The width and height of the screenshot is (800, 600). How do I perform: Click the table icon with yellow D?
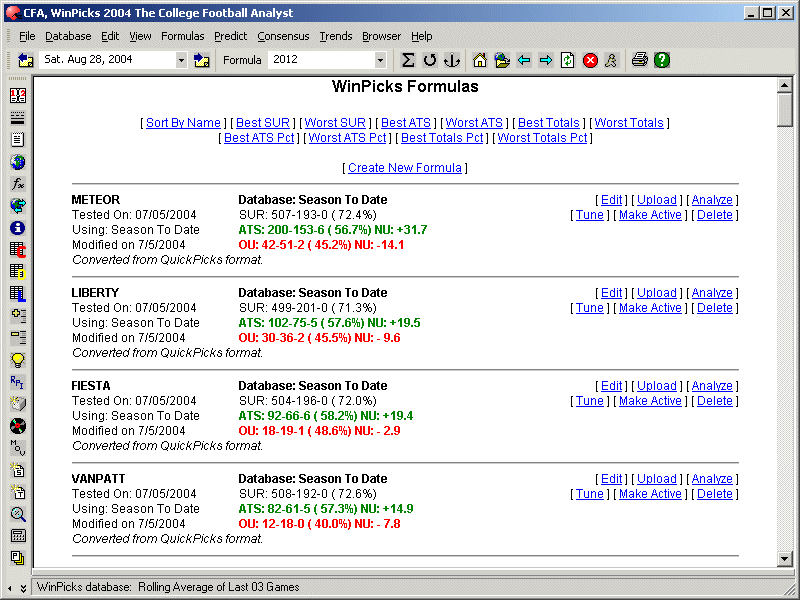(x=18, y=271)
